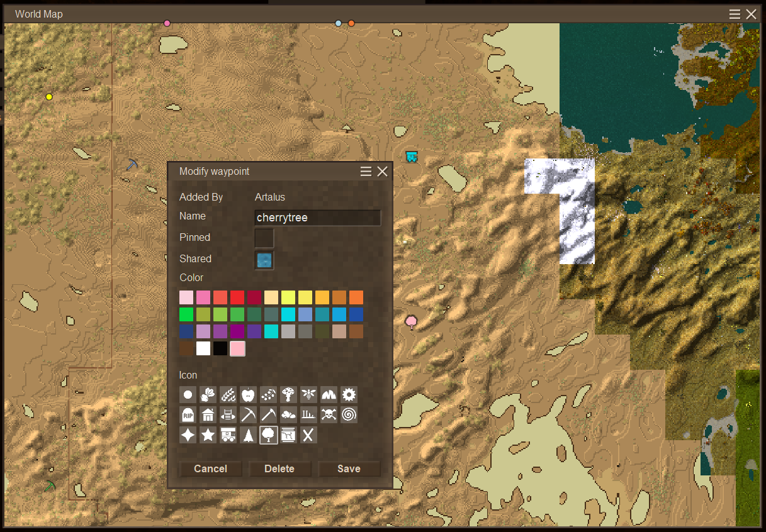The height and width of the screenshot is (532, 766).
Task: Choose the white color swatch
Action: click(203, 348)
